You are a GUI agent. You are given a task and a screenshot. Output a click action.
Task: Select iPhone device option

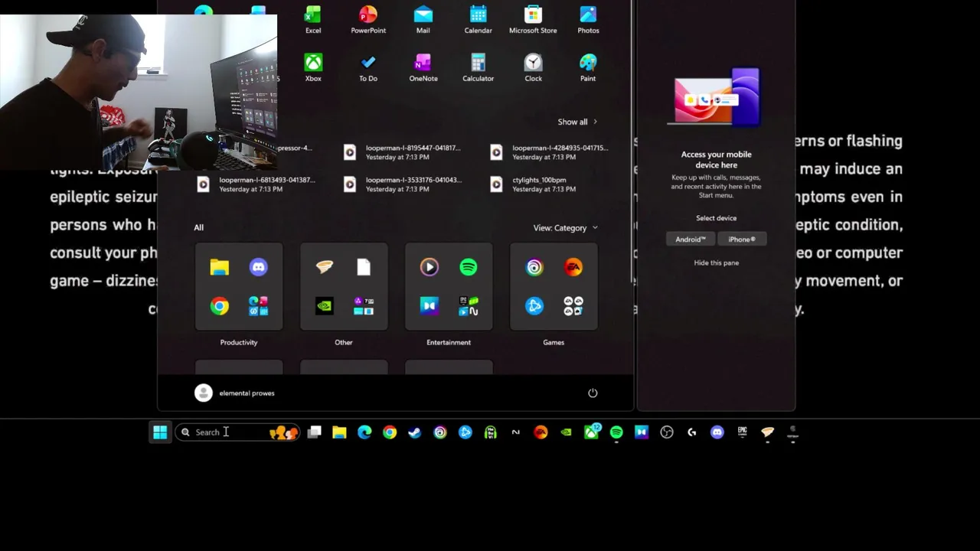[x=742, y=240]
